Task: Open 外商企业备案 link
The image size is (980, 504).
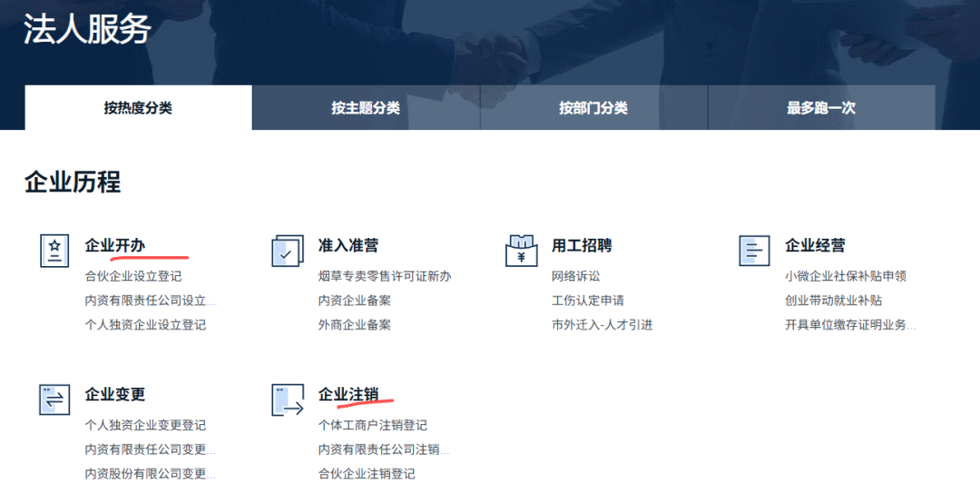Action: [x=355, y=325]
